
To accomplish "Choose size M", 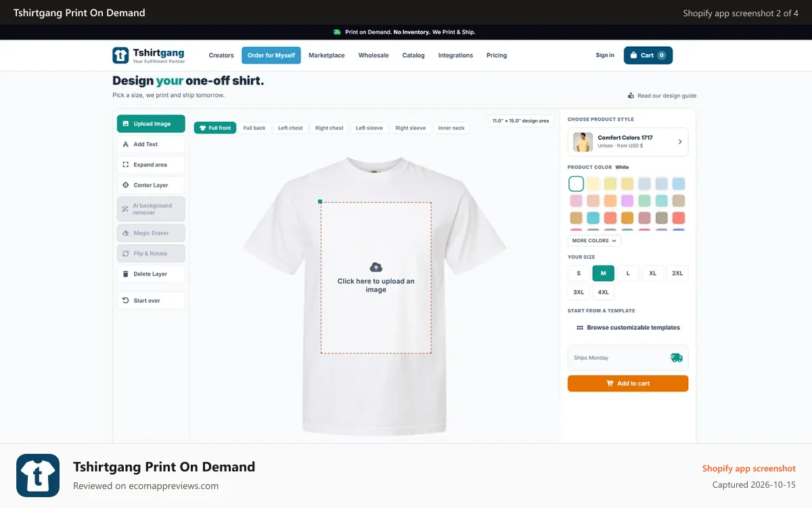I will coord(604,273).
